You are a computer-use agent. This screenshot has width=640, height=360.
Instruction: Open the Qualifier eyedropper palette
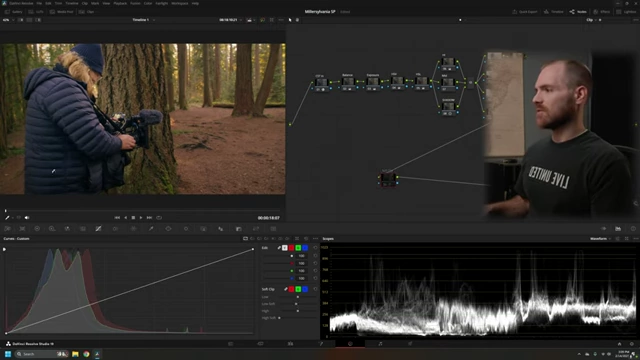(151, 229)
